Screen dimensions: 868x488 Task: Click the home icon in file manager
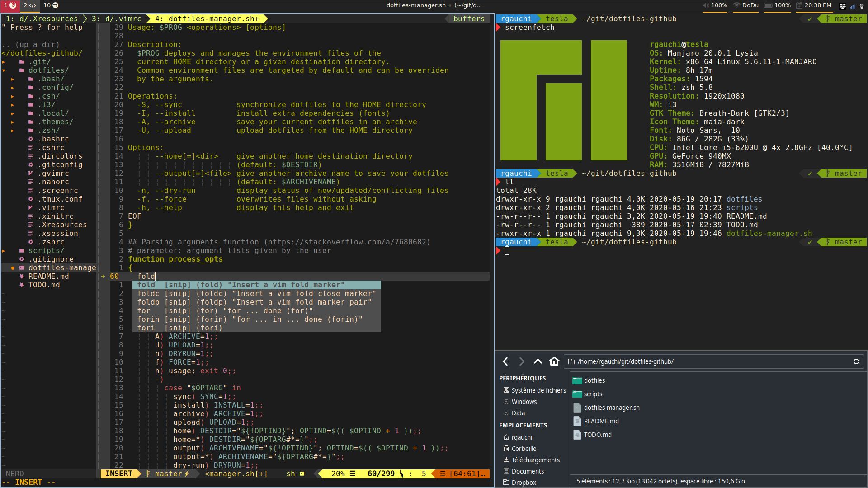point(554,361)
